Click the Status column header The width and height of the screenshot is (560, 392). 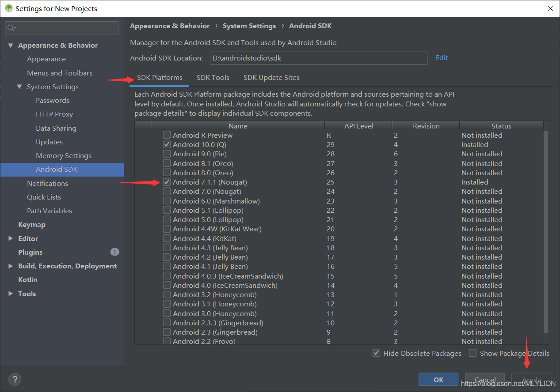click(501, 126)
